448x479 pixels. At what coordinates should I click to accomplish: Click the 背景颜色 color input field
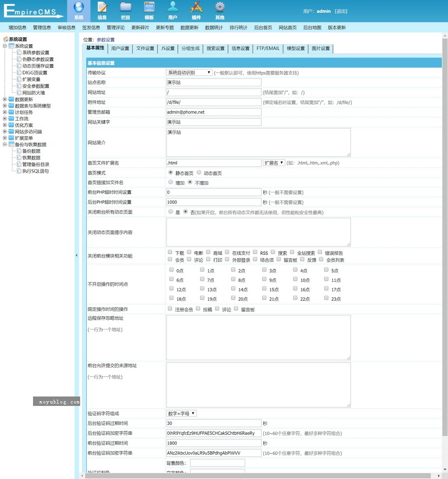217,463
